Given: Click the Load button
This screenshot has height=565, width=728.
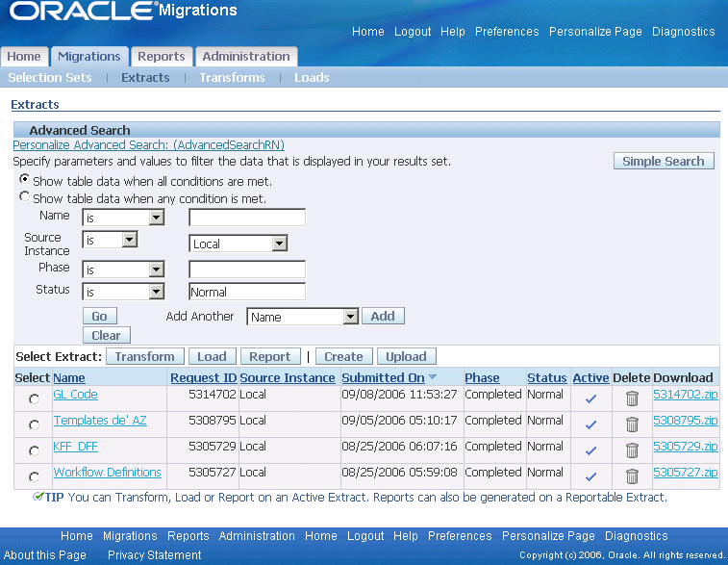Looking at the screenshot, I should tap(213, 356).
